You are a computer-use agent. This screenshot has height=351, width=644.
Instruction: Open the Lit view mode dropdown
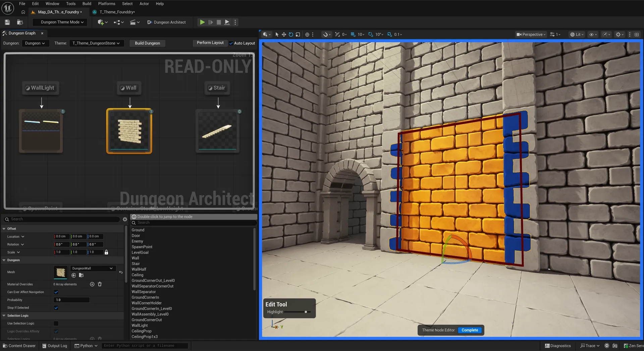point(577,35)
